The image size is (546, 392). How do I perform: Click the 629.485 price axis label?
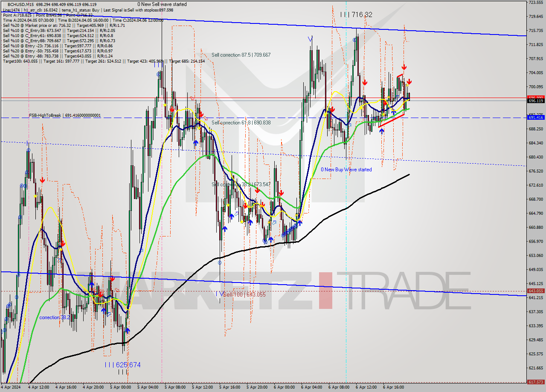tap(536, 340)
